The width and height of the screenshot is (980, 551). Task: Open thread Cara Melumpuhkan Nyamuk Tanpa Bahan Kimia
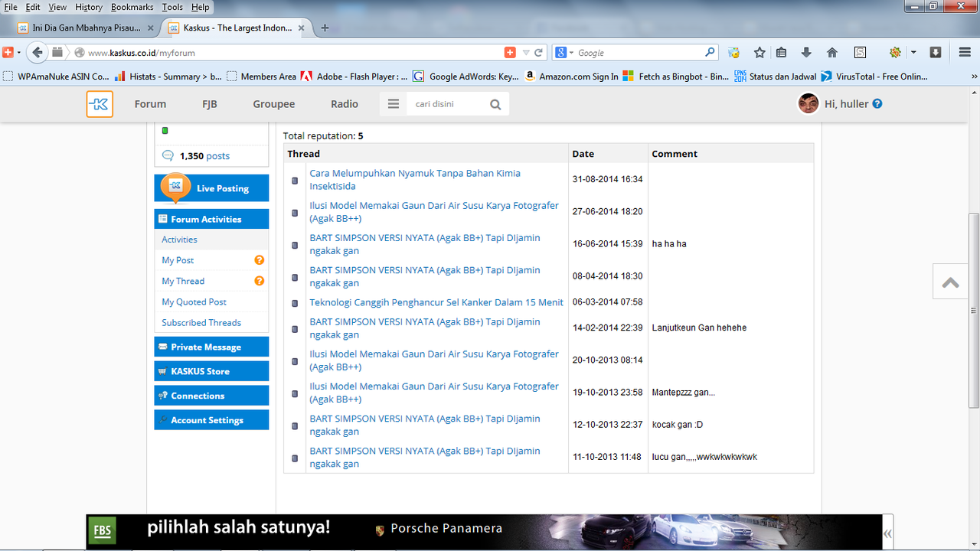coord(415,180)
